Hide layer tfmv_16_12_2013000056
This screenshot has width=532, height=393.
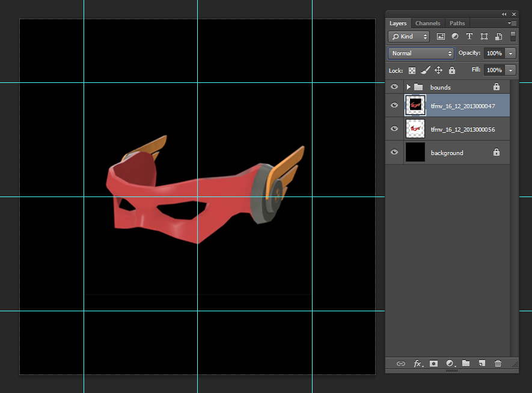point(394,129)
